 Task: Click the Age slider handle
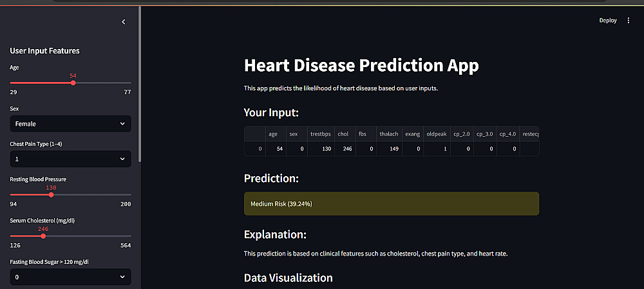(x=73, y=83)
